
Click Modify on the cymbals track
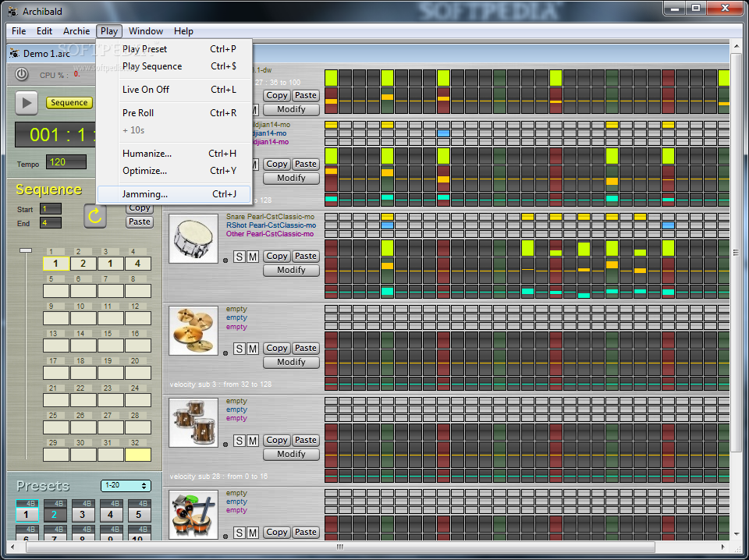tap(291, 363)
